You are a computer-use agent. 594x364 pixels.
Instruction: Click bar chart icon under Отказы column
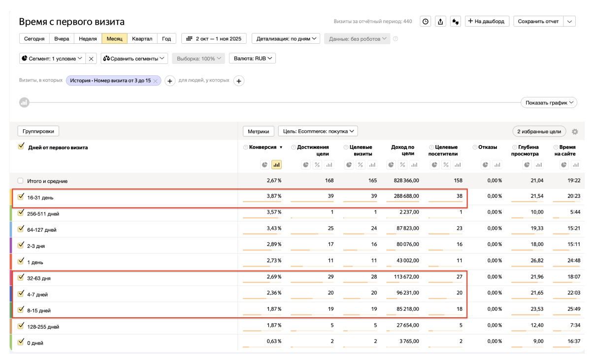tap(496, 165)
